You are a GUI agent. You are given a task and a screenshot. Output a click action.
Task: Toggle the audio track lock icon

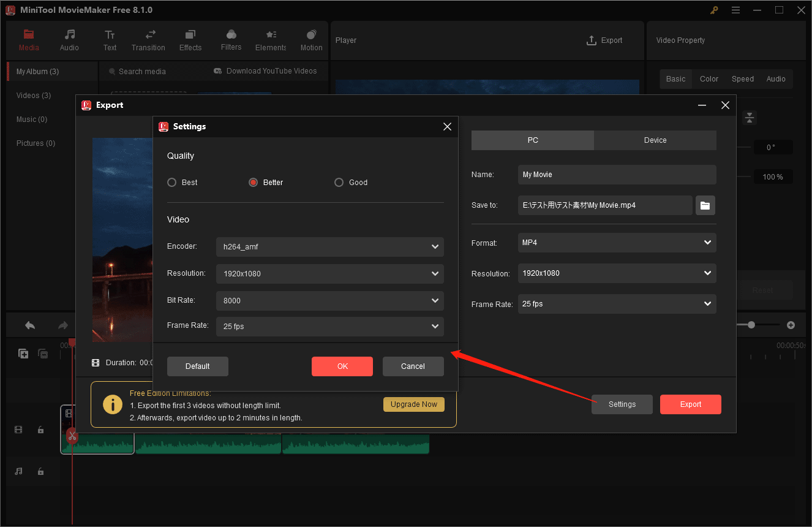point(40,471)
